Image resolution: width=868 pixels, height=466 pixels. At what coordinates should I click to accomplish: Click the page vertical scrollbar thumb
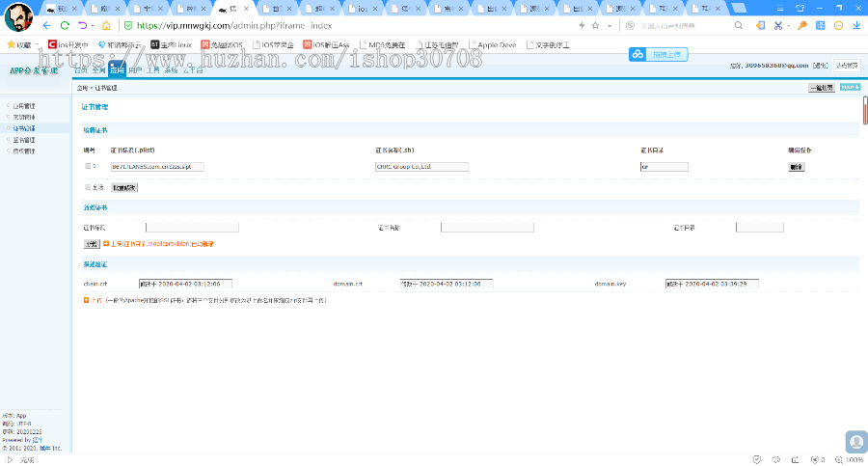[x=865, y=110]
